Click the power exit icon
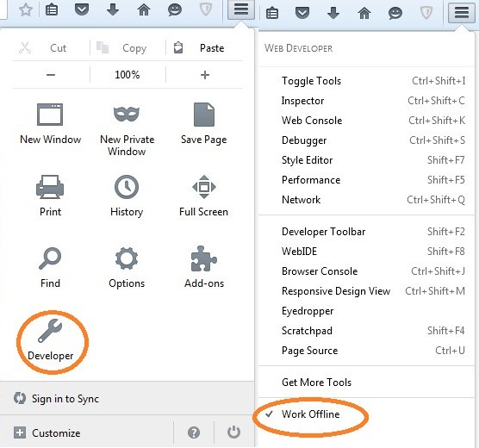 pyautogui.click(x=233, y=432)
